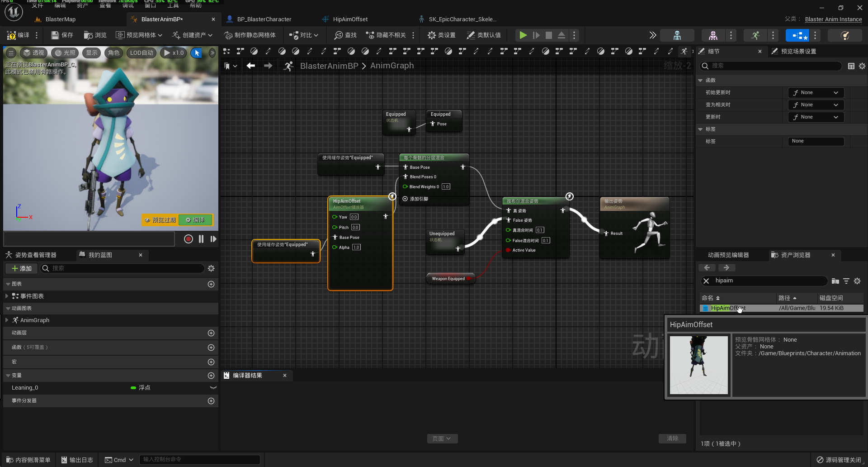The width and height of the screenshot is (868, 467).
Task: Collapse the 标签 section in details
Action: pyautogui.click(x=700, y=129)
